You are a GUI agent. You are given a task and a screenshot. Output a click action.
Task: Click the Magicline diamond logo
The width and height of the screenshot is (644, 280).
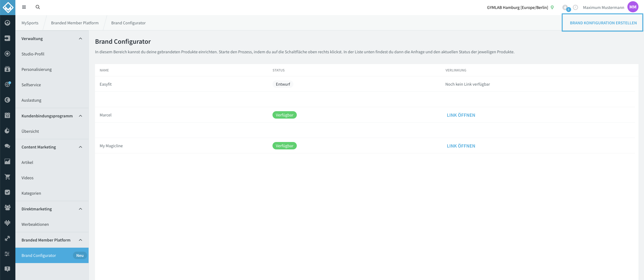(8, 7)
